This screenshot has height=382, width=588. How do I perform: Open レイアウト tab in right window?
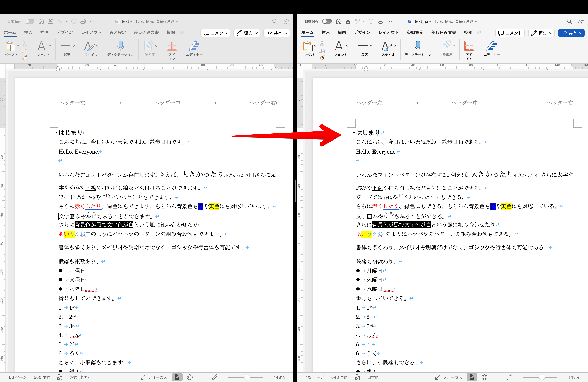[x=388, y=33]
